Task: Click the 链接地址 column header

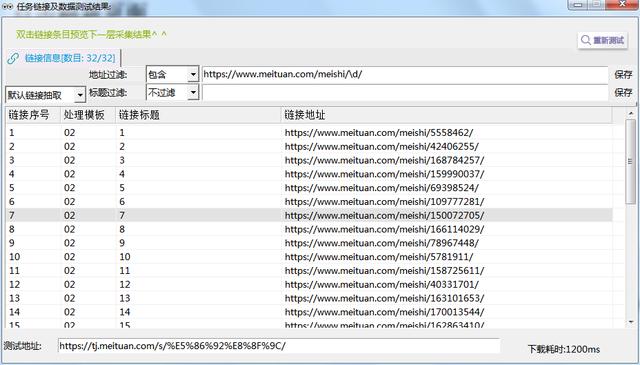Action: pos(447,115)
